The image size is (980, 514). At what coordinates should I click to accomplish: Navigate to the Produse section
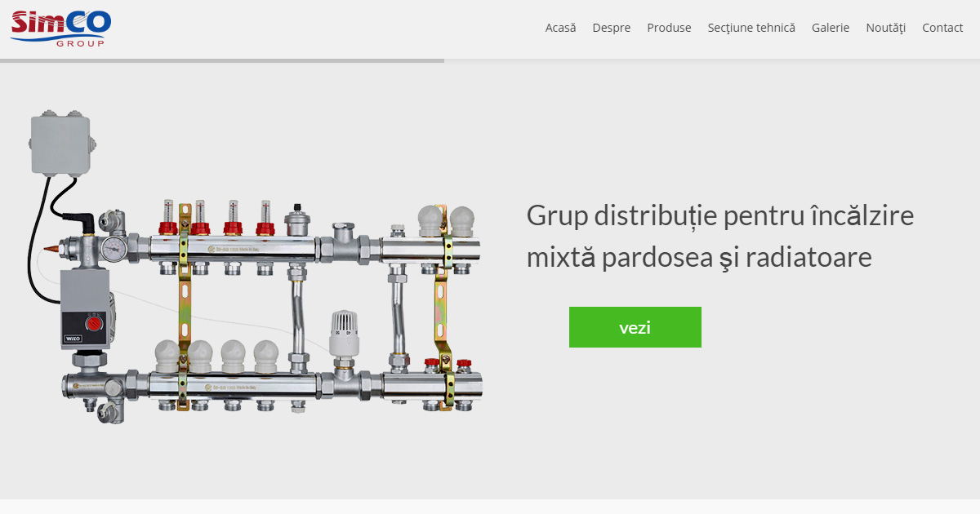point(669,27)
